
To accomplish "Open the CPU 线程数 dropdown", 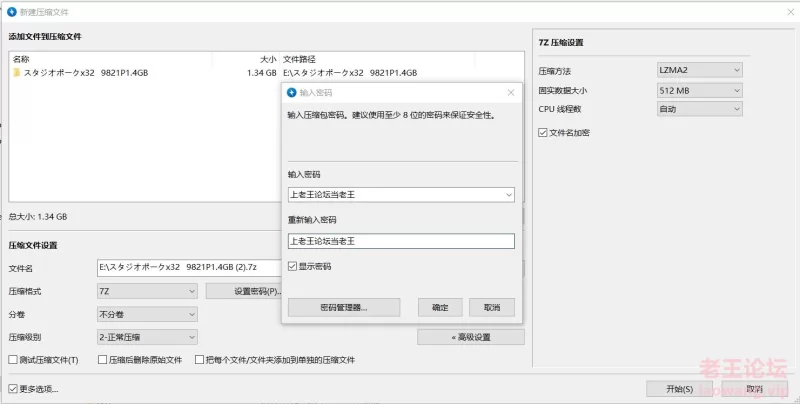I will 737,108.
